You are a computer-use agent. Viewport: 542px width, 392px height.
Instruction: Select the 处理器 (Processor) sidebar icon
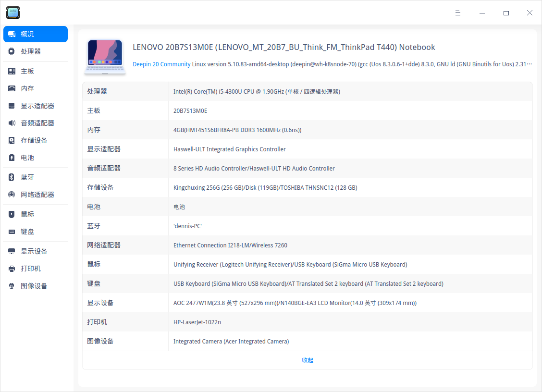(11, 51)
